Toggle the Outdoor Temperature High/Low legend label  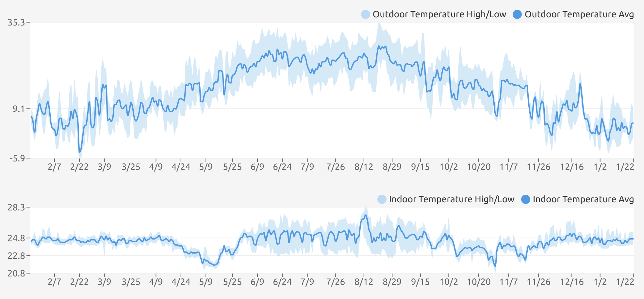(439, 14)
